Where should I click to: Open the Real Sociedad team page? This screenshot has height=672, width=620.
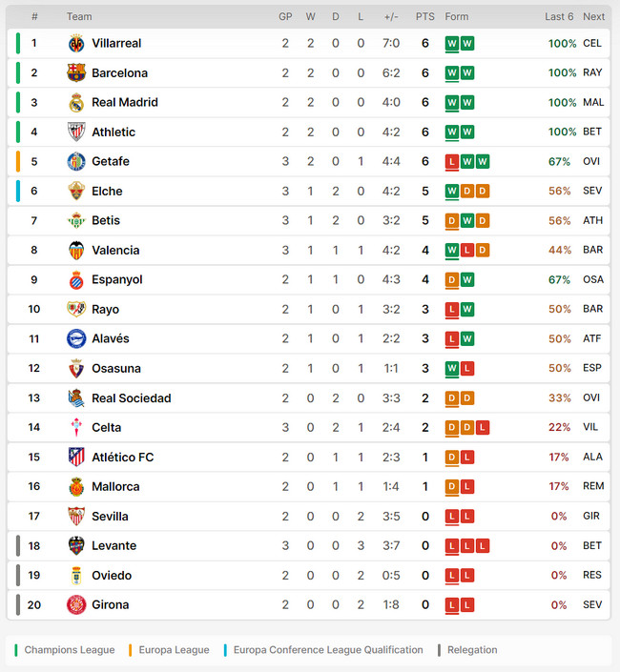point(132,398)
